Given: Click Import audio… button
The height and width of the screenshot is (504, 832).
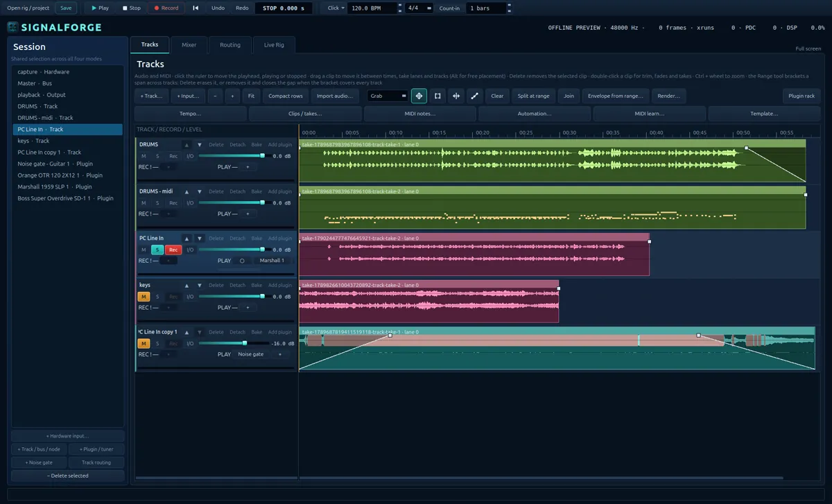Looking at the screenshot, I should 334,96.
